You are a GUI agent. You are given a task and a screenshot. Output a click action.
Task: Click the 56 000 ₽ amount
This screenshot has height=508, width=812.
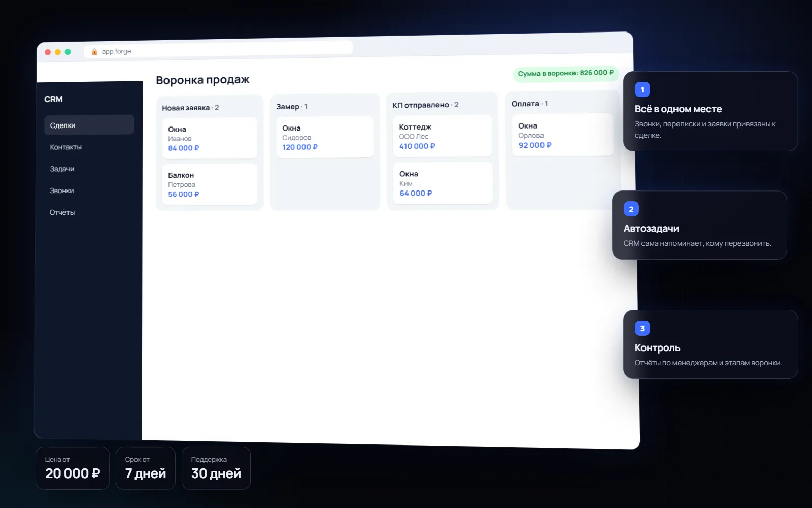pos(184,195)
